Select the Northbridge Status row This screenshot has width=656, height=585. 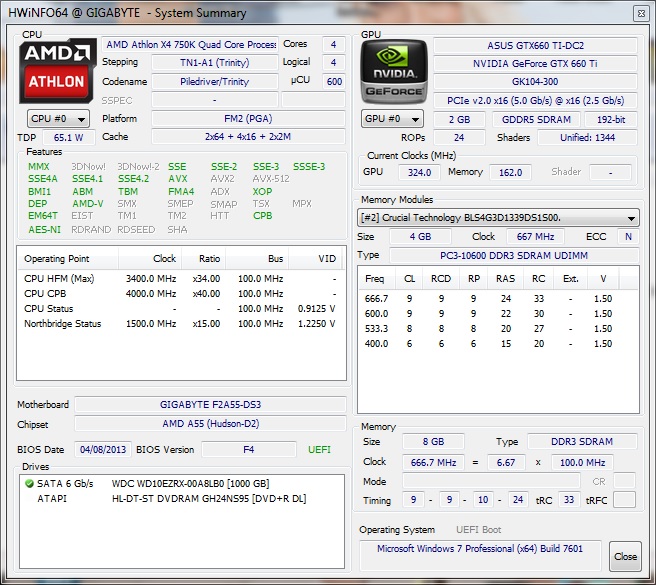(180, 324)
